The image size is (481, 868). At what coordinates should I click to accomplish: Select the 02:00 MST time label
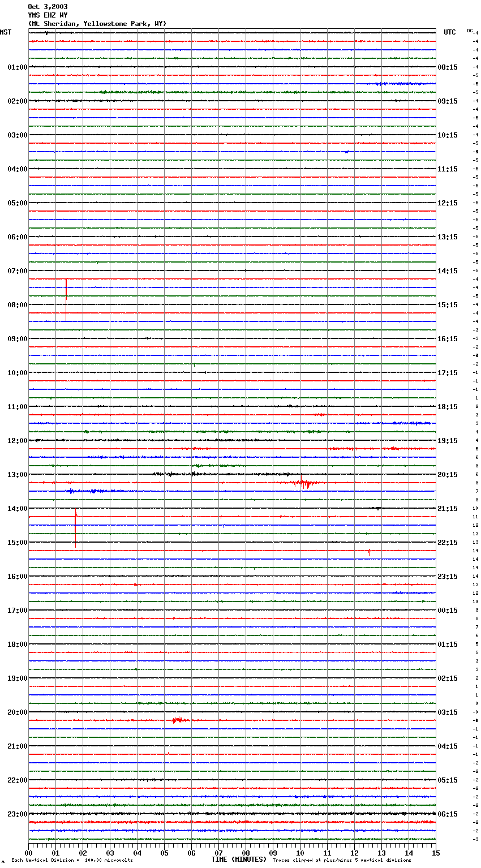click(18, 101)
